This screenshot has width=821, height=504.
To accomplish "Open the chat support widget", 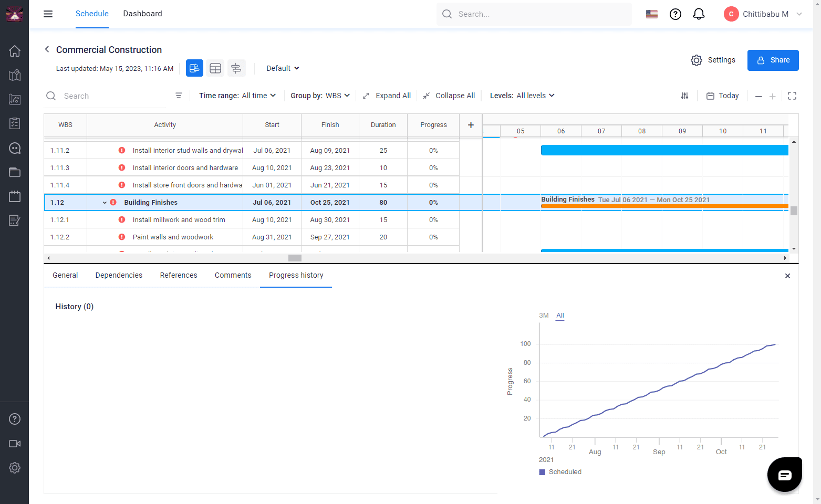I will coord(784,475).
